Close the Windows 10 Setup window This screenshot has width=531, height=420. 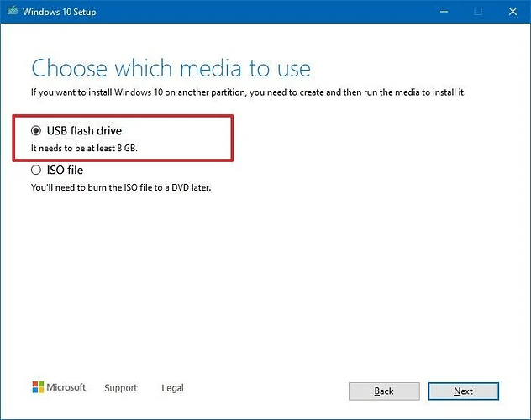click(513, 12)
